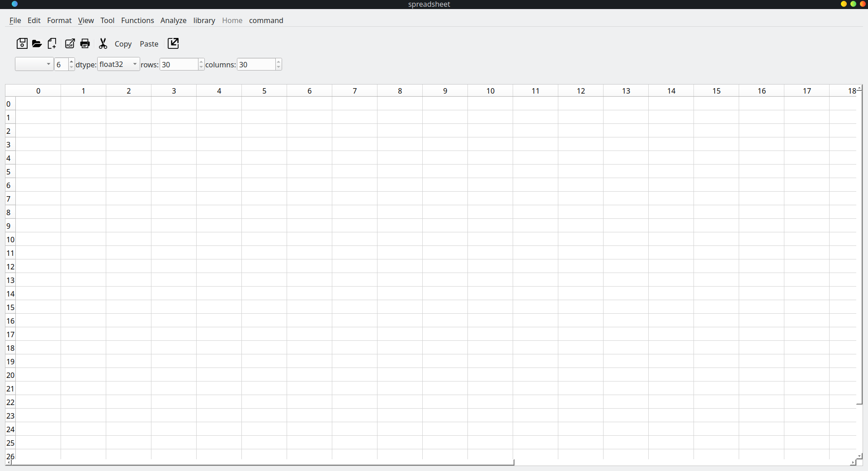Cut selection using the scissors icon
Image resolution: width=868 pixels, height=471 pixels.
103,43
